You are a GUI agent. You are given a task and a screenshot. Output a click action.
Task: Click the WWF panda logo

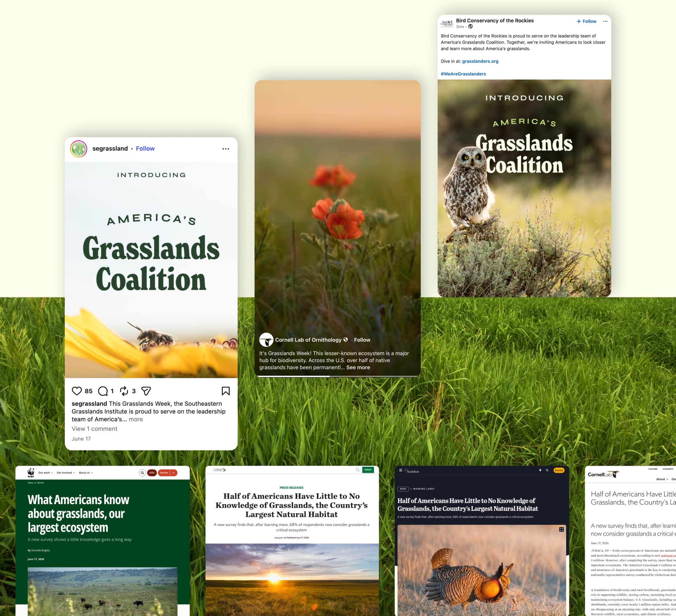pyautogui.click(x=31, y=472)
